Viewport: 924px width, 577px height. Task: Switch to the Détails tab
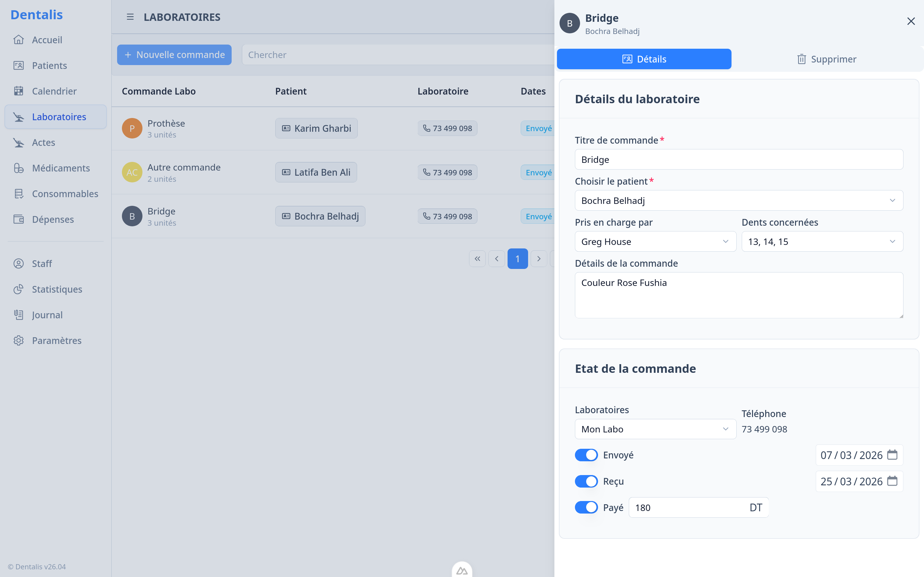point(644,59)
